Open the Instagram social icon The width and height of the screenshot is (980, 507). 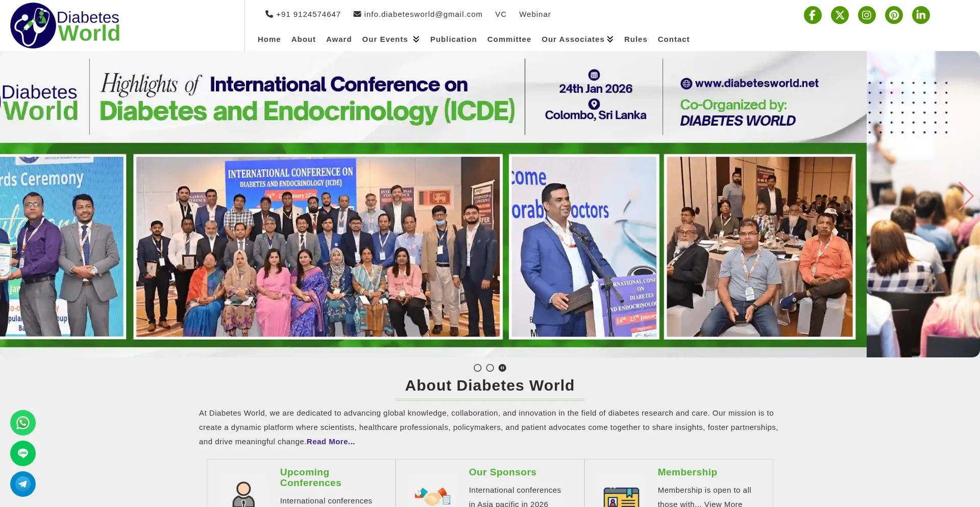click(867, 15)
